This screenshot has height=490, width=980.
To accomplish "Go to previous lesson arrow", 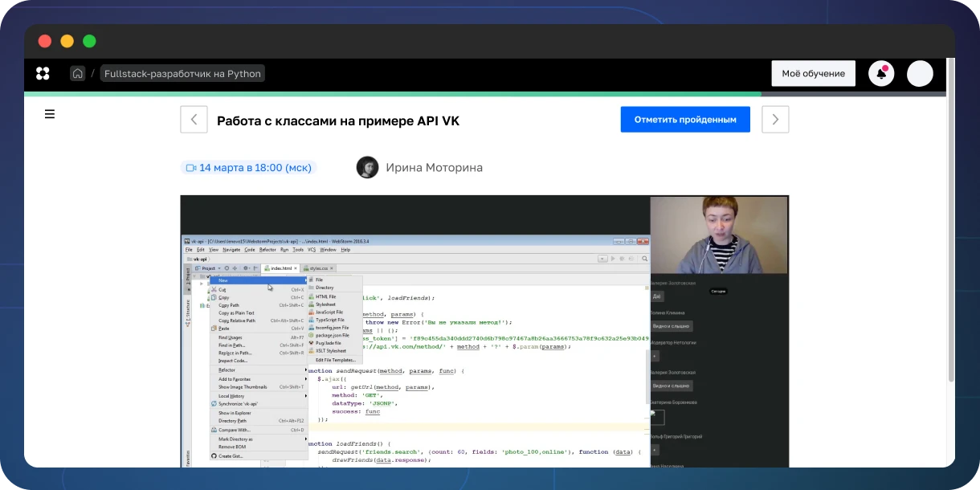I will [x=194, y=120].
